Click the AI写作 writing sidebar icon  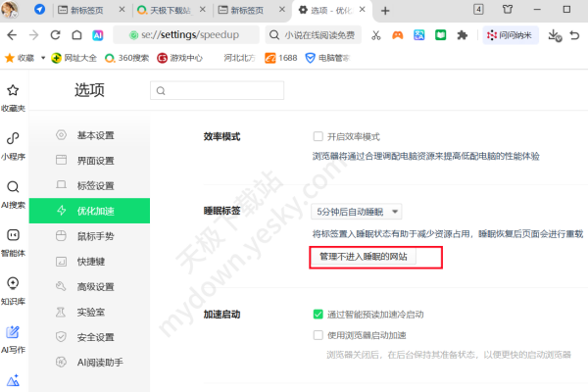coord(13,338)
